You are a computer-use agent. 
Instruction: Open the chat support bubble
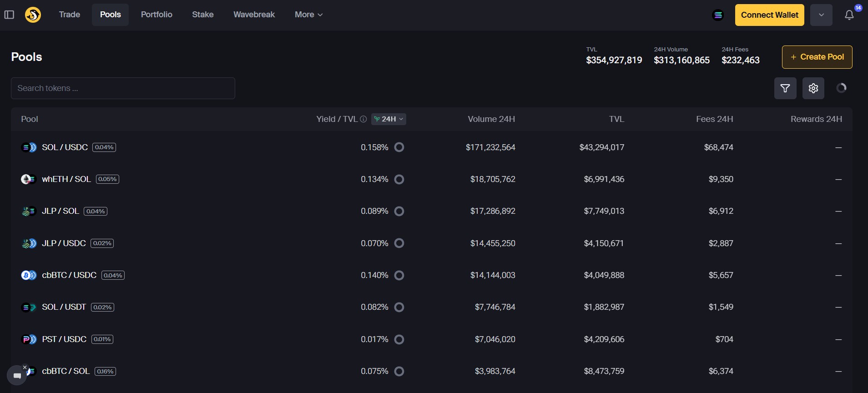(x=17, y=376)
